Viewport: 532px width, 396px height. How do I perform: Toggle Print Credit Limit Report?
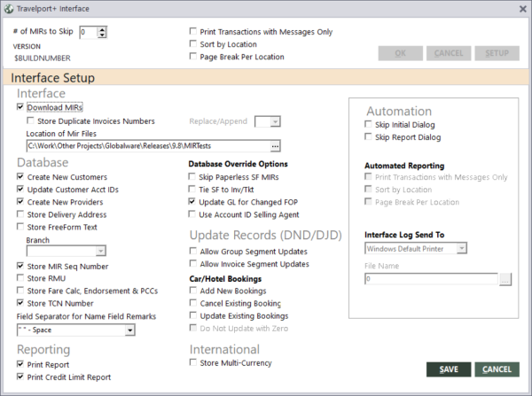pyautogui.click(x=20, y=377)
